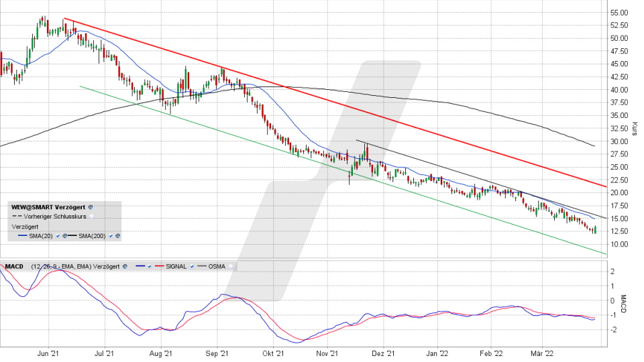The width and height of the screenshot is (644, 362).
Task: Click the green lower channel trendline
Action: (x=343, y=170)
